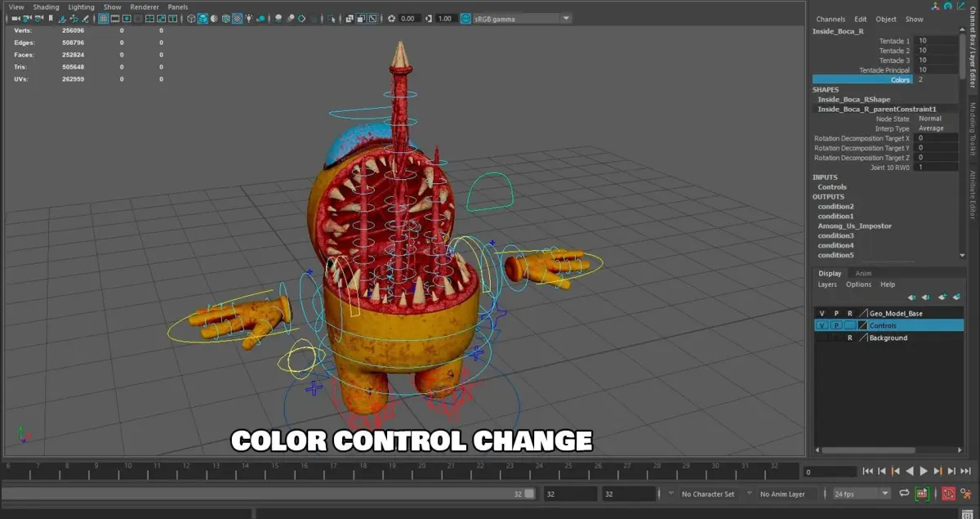Create layer from selected objects icon
This screenshot has width=980, height=519.
[x=957, y=297]
